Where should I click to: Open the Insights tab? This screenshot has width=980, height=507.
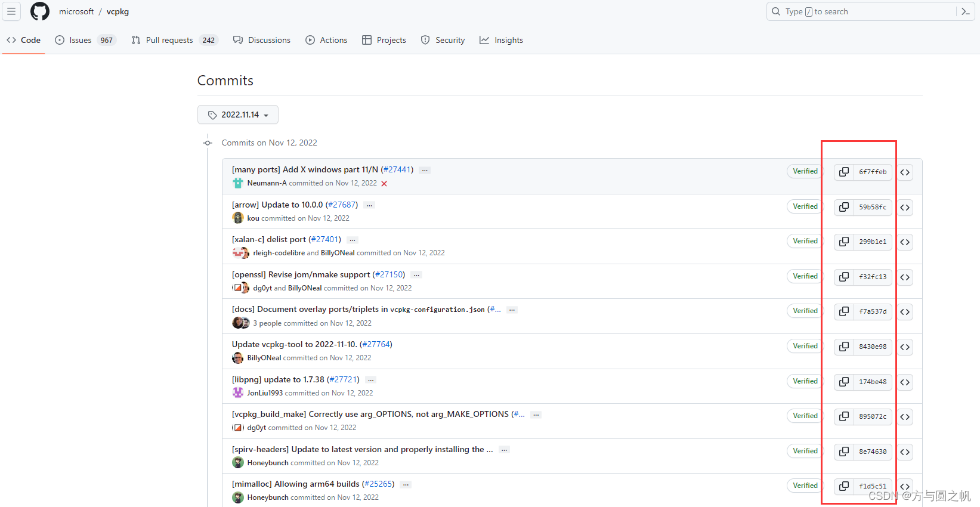pyautogui.click(x=501, y=40)
